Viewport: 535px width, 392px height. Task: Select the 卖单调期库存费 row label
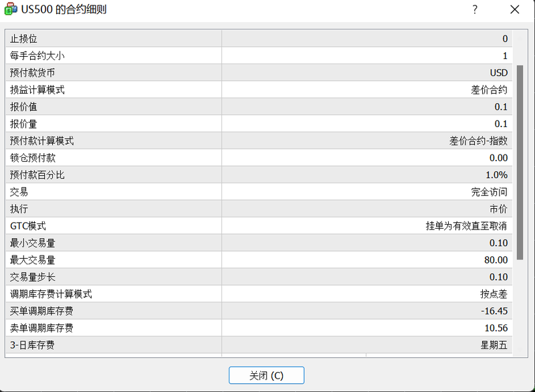tap(41, 328)
